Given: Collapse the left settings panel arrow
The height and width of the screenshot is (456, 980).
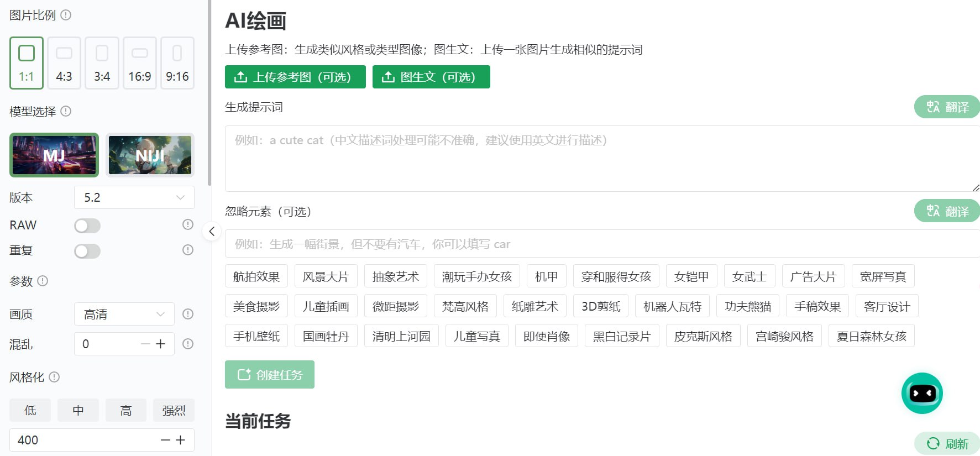Looking at the screenshot, I should click(x=212, y=232).
